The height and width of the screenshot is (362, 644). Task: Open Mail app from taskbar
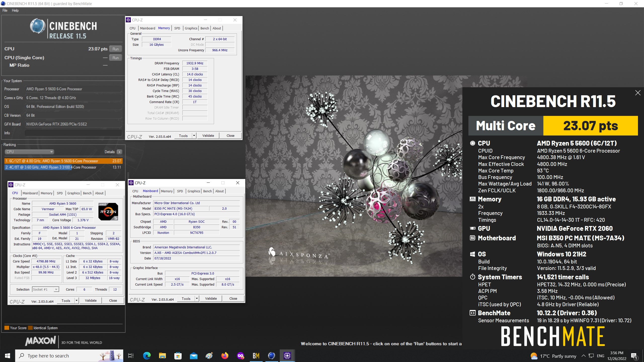(193, 356)
